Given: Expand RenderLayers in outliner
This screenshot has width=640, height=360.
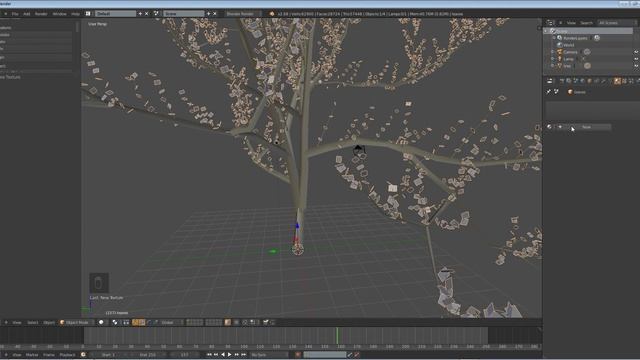Looking at the screenshot, I should [554, 38].
